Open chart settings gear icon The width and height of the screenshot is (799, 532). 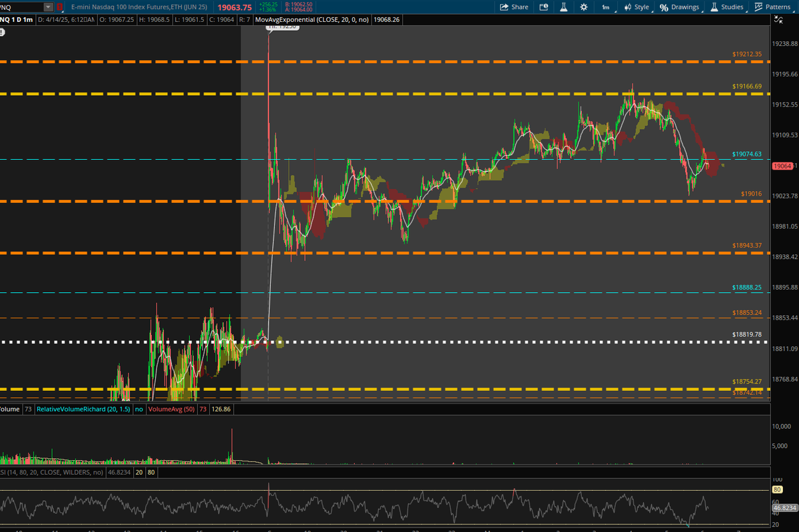click(584, 7)
